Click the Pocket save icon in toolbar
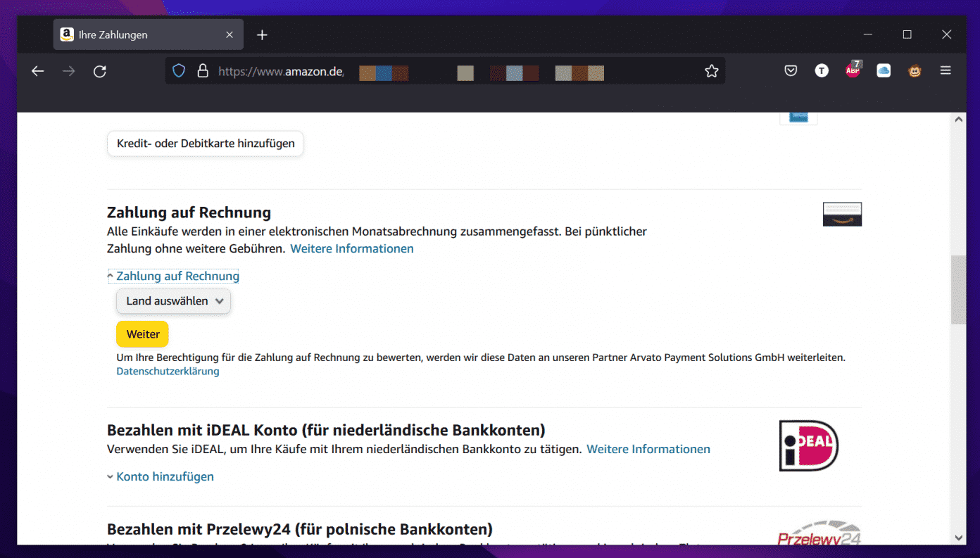 pyautogui.click(x=791, y=71)
